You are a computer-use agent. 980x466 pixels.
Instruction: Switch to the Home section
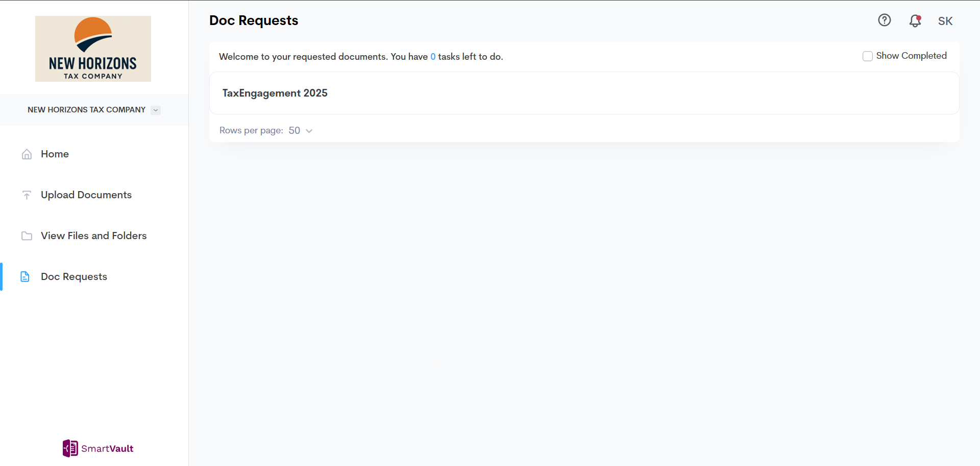[55, 154]
